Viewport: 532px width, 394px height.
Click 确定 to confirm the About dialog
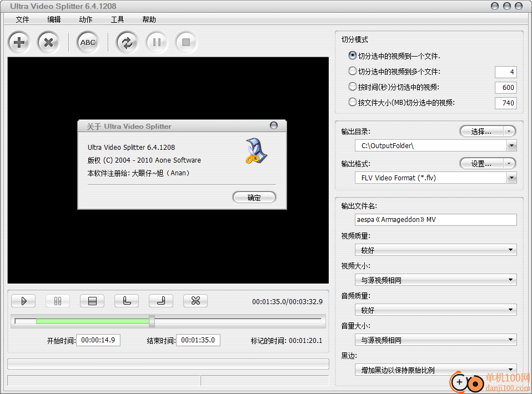pyautogui.click(x=254, y=198)
